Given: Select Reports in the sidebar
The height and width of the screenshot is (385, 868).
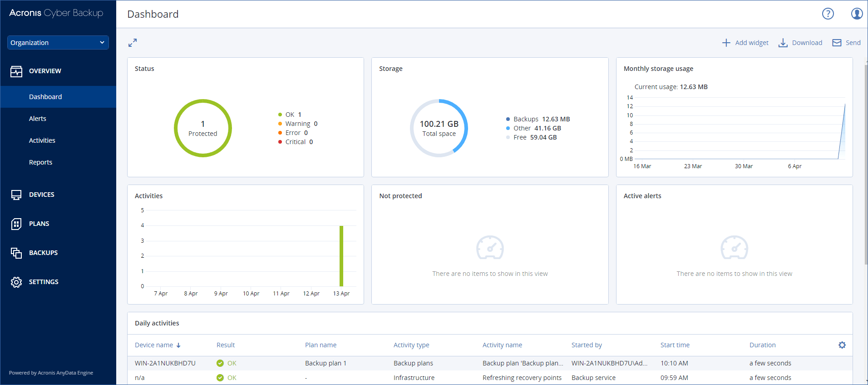Looking at the screenshot, I should pyautogui.click(x=40, y=162).
